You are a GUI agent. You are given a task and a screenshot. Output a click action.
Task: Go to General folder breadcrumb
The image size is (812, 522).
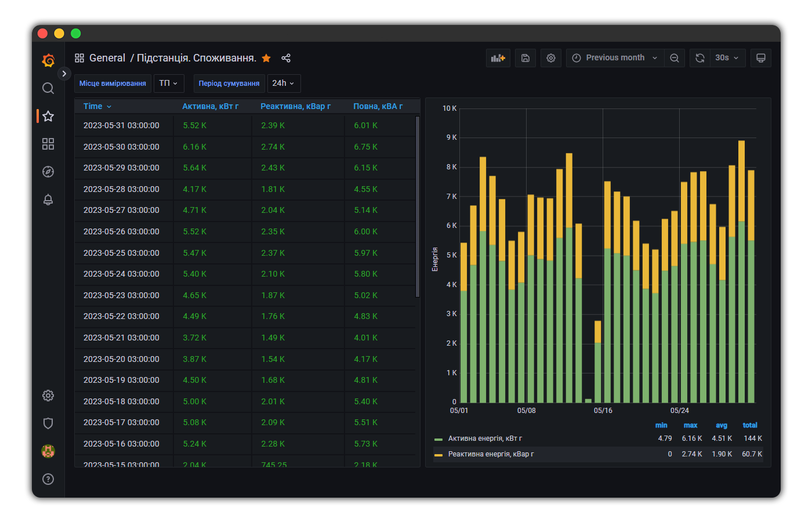click(107, 58)
